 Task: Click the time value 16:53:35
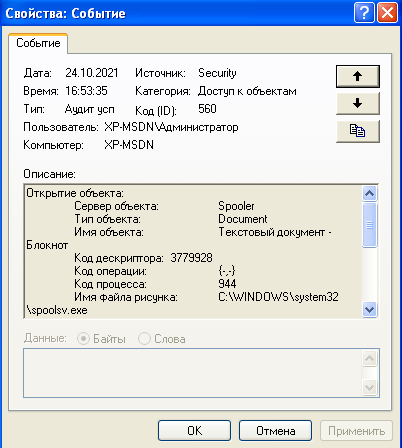(x=86, y=91)
